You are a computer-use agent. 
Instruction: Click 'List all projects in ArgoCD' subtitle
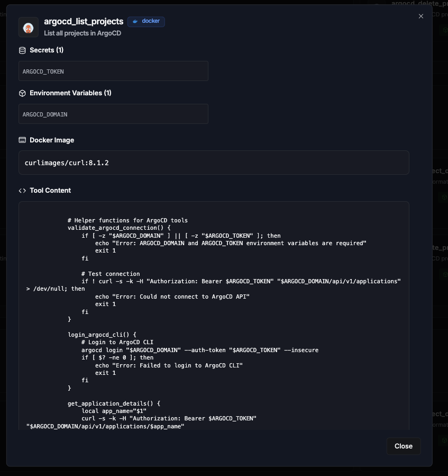83,33
